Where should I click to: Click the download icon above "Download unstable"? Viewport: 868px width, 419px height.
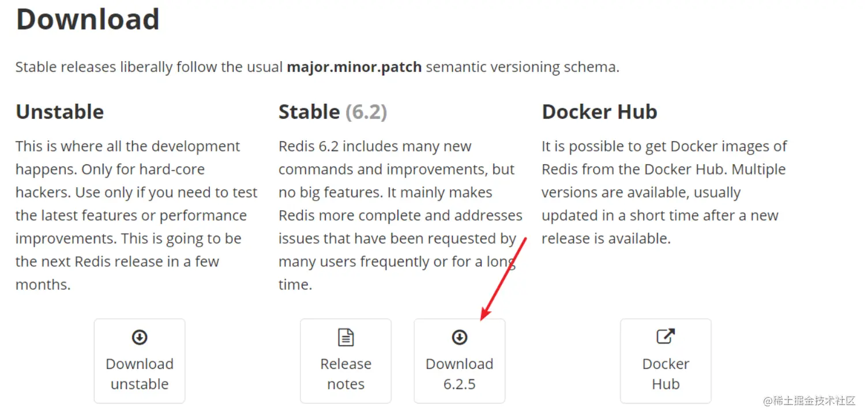point(140,337)
